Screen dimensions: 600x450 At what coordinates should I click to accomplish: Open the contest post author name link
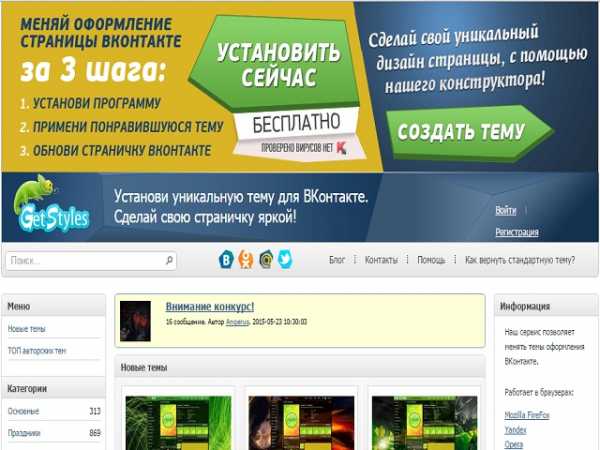point(237,322)
